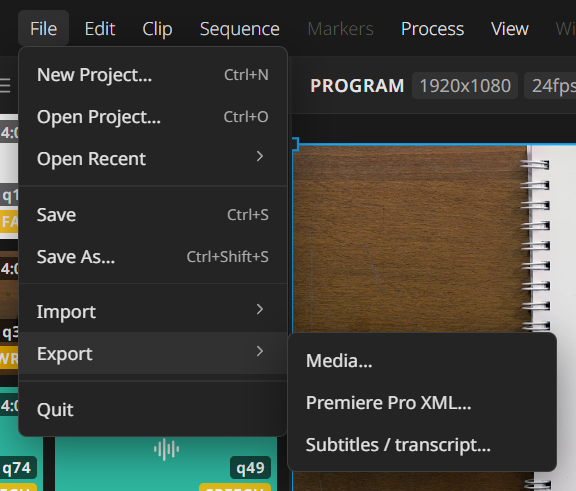Choose Quit from File menu

click(153, 409)
